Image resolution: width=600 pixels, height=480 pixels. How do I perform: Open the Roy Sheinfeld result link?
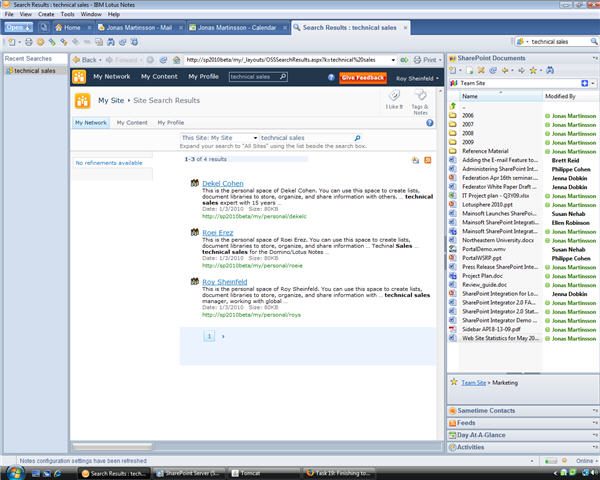(x=225, y=282)
